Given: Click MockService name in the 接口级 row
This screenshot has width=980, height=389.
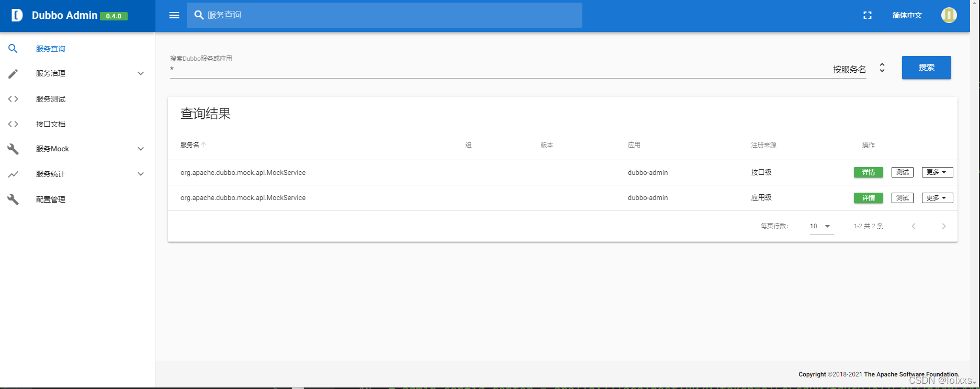Looking at the screenshot, I should click(x=243, y=173).
